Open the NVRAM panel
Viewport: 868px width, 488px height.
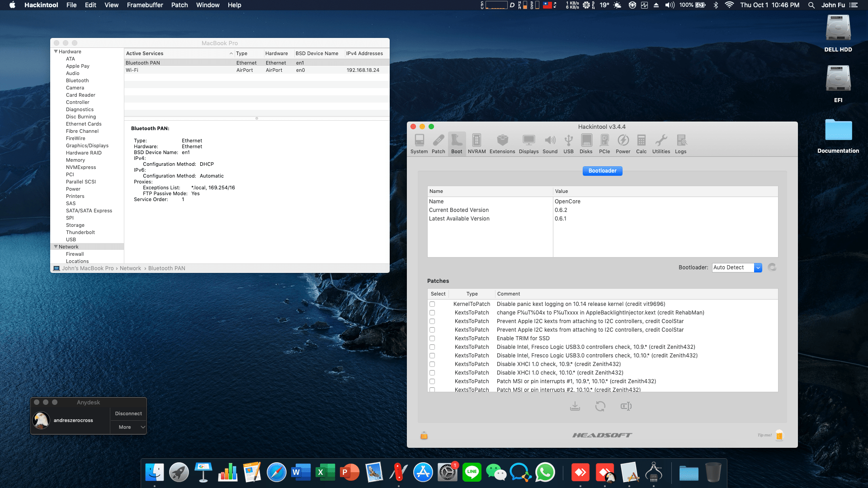pyautogui.click(x=476, y=143)
